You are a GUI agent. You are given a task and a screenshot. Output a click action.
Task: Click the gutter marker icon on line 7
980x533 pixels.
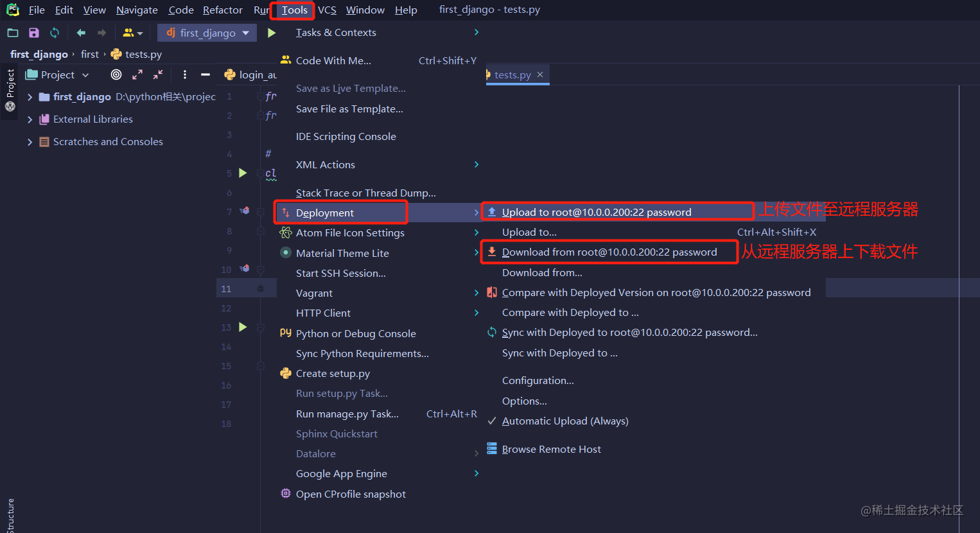tap(245, 211)
